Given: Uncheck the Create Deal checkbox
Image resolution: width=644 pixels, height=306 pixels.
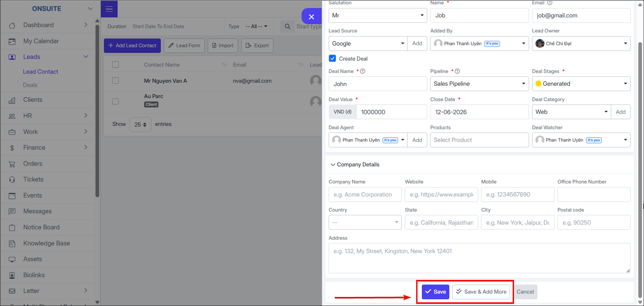Looking at the screenshot, I should tap(332, 59).
